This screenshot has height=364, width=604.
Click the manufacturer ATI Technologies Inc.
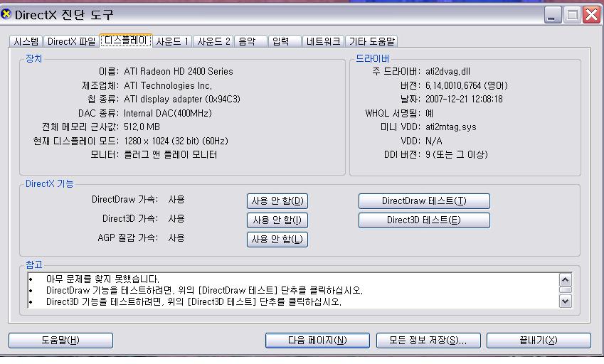168,85
